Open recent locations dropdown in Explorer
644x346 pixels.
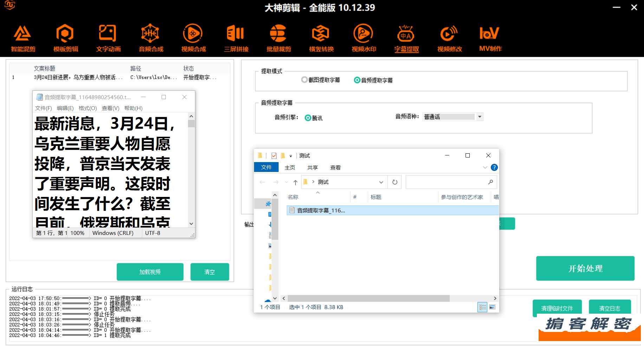pos(286,182)
